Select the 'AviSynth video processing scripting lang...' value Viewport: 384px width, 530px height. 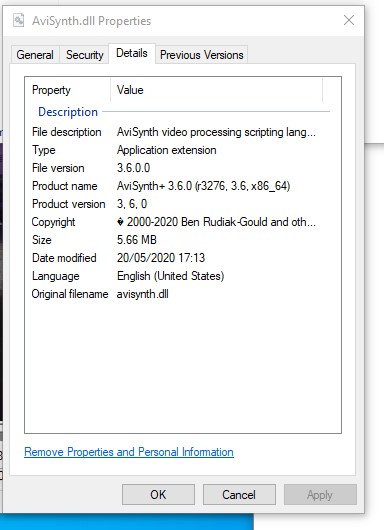click(x=216, y=132)
